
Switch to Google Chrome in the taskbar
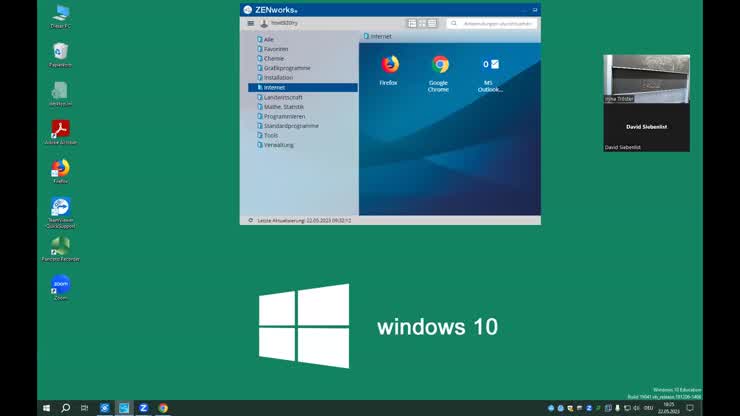point(163,408)
